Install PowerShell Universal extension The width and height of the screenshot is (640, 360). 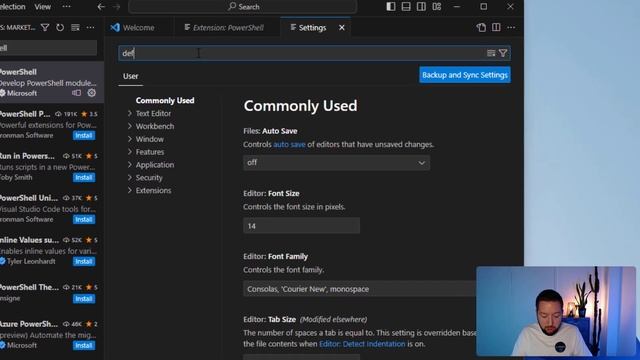(84, 219)
